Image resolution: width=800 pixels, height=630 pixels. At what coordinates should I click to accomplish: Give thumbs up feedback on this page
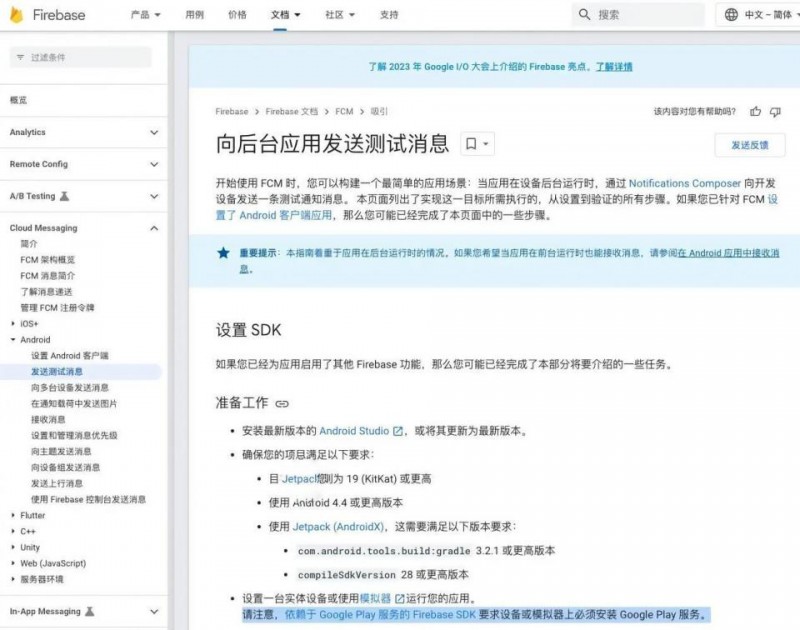[x=756, y=112]
